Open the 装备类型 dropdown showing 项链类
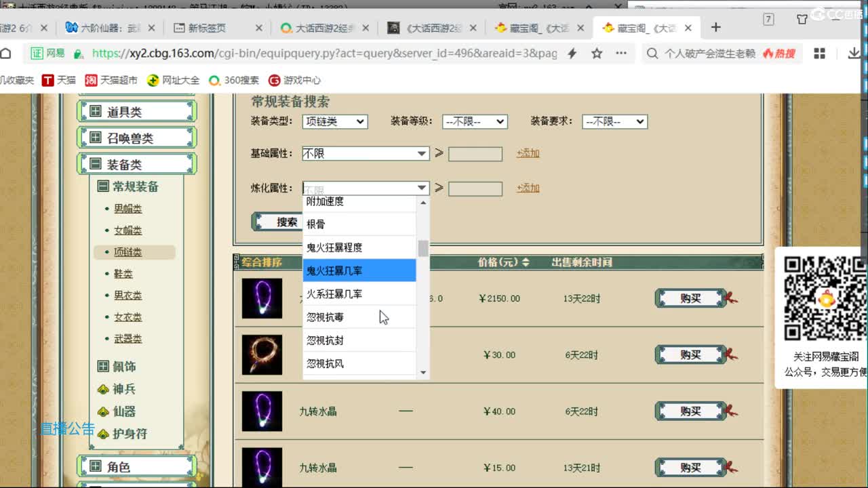Image resolution: width=868 pixels, height=488 pixels. (x=334, y=121)
